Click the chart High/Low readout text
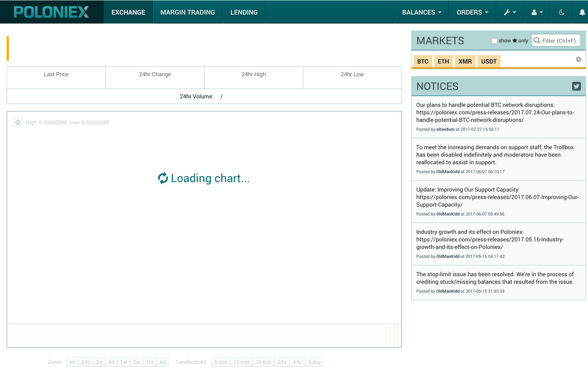 pos(68,122)
